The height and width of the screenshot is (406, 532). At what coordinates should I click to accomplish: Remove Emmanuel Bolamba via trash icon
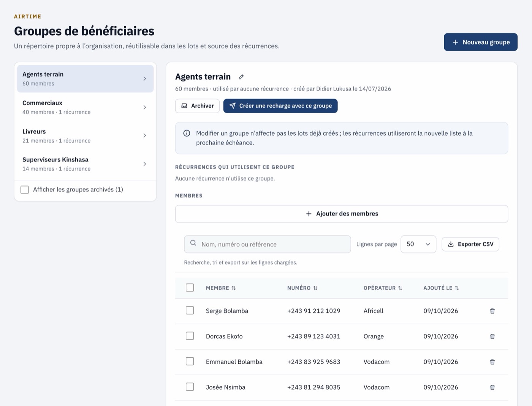tap(492, 362)
